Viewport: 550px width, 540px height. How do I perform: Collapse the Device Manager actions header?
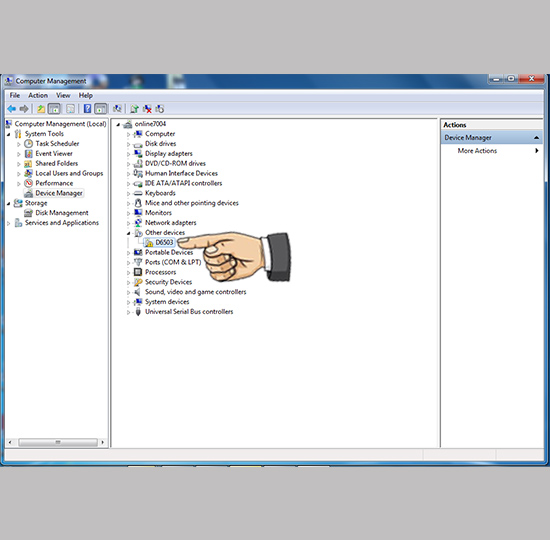536,138
